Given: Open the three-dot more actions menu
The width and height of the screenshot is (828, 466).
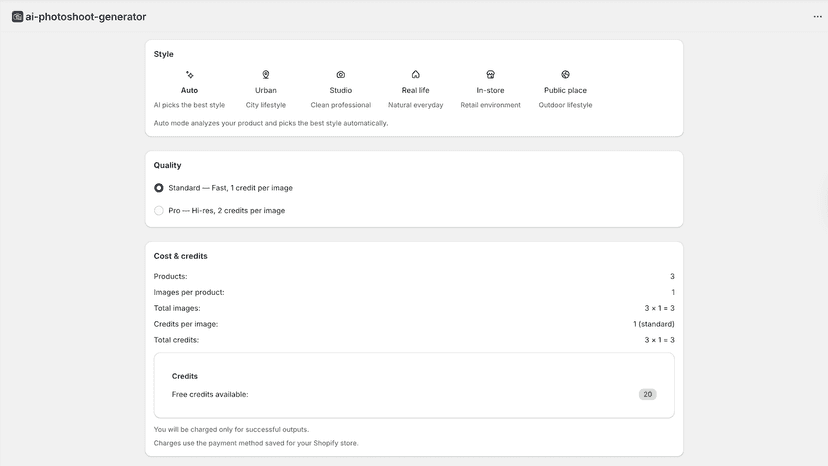Looking at the screenshot, I should tap(817, 17).
